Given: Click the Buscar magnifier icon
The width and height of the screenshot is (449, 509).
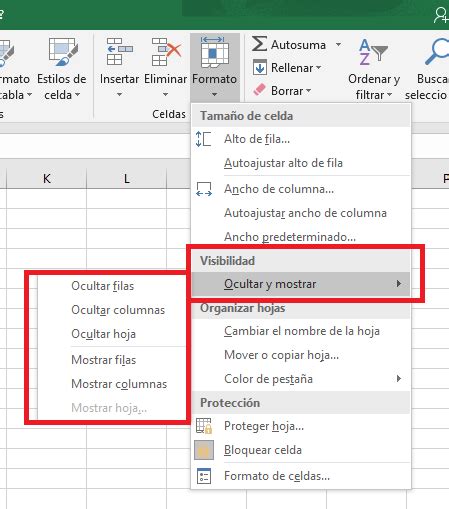Looking at the screenshot, I should [437, 51].
